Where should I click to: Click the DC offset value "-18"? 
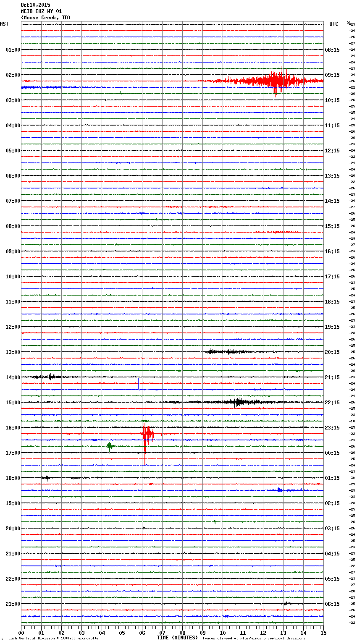(x=352, y=421)
